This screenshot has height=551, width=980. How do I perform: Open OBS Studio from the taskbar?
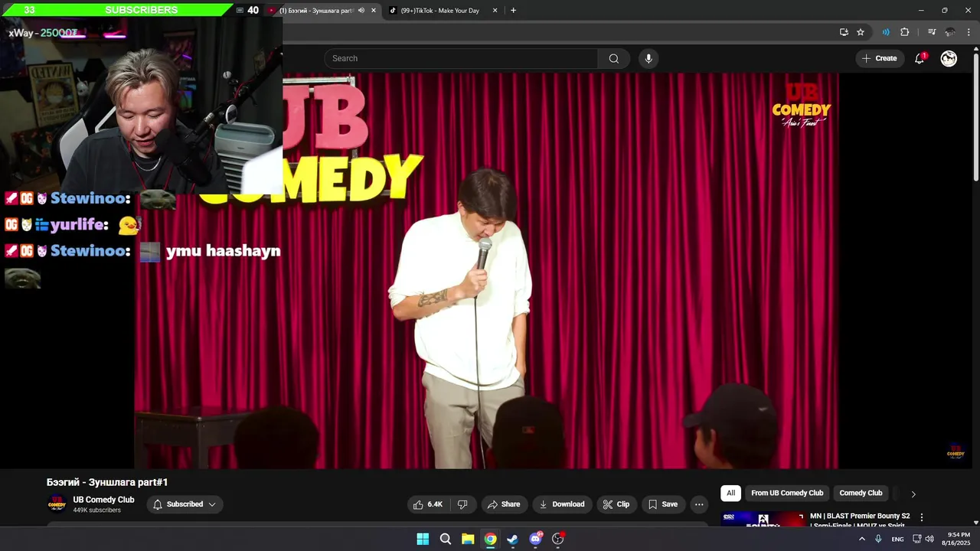[558, 539]
